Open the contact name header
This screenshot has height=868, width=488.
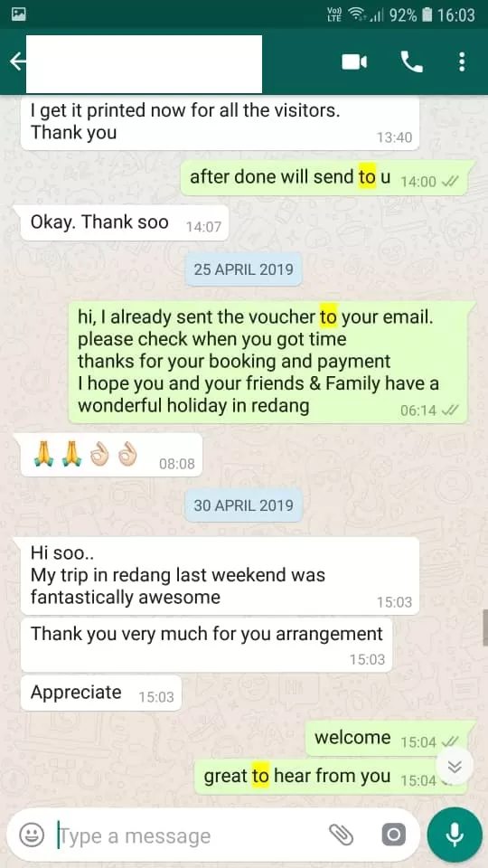[144, 64]
